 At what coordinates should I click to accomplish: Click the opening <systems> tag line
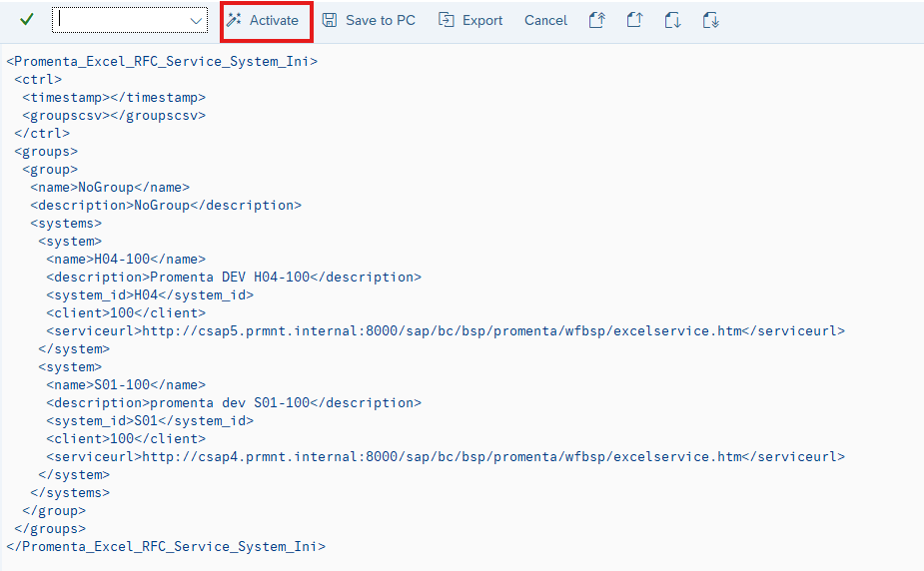coord(66,223)
